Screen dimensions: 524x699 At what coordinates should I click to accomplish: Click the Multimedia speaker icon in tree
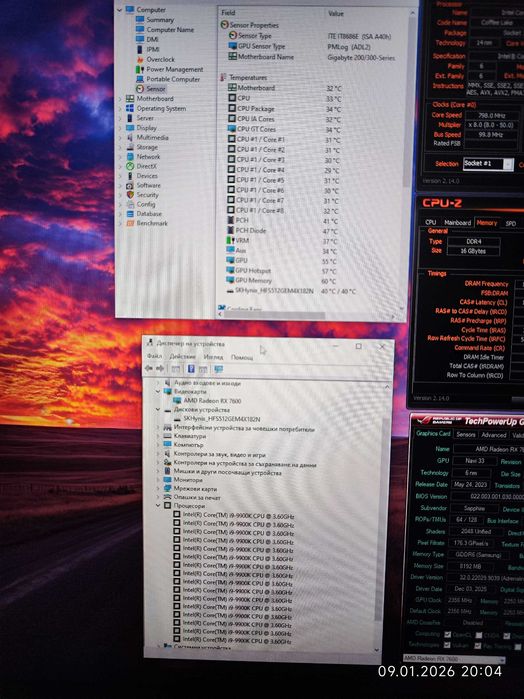click(130, 137)
